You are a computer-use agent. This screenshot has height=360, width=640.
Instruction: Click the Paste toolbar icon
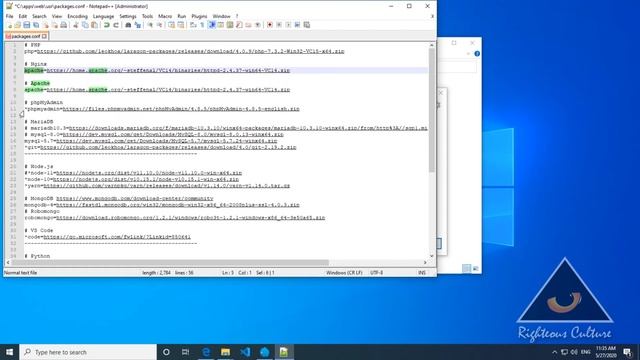tap(94, 25)
